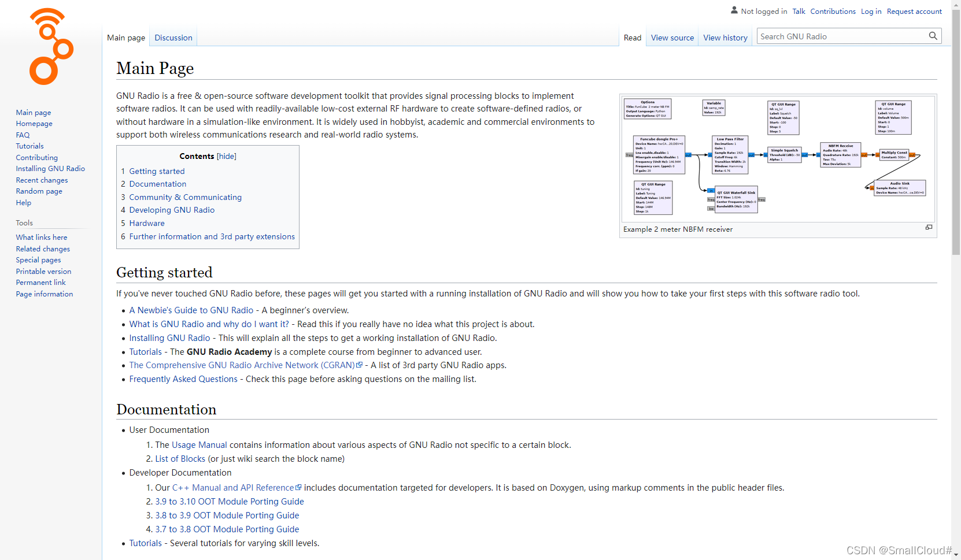The image size is (961, 560).
Task: Open Installing GNU Radio in Getting started list
Action: click(169, 338)
